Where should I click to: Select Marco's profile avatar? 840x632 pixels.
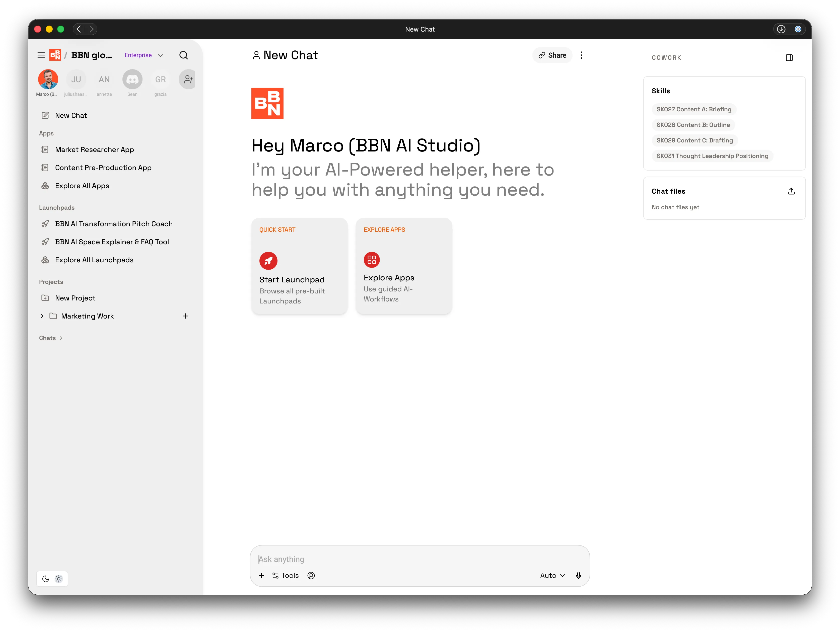coord(48,79)
